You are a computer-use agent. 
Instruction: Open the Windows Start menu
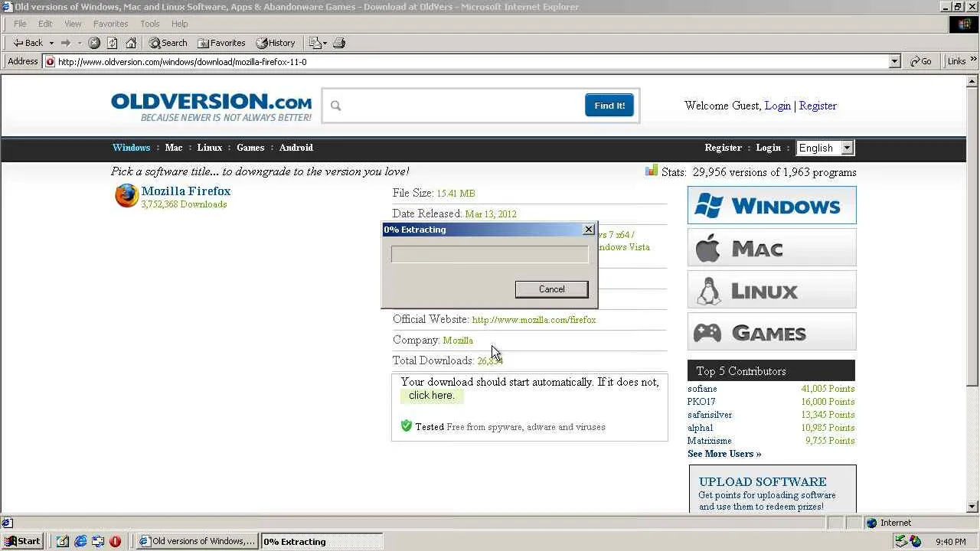click(x=22, y=541)
